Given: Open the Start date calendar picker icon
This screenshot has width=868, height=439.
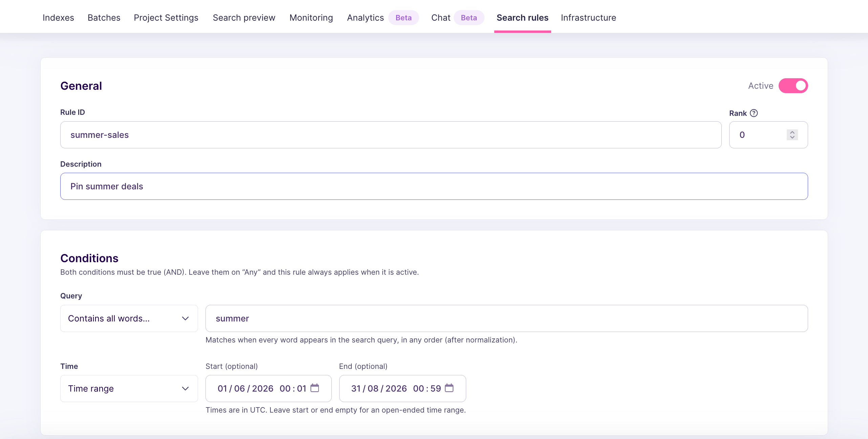Looking at the screenshot, I should [x=315, y=388].
